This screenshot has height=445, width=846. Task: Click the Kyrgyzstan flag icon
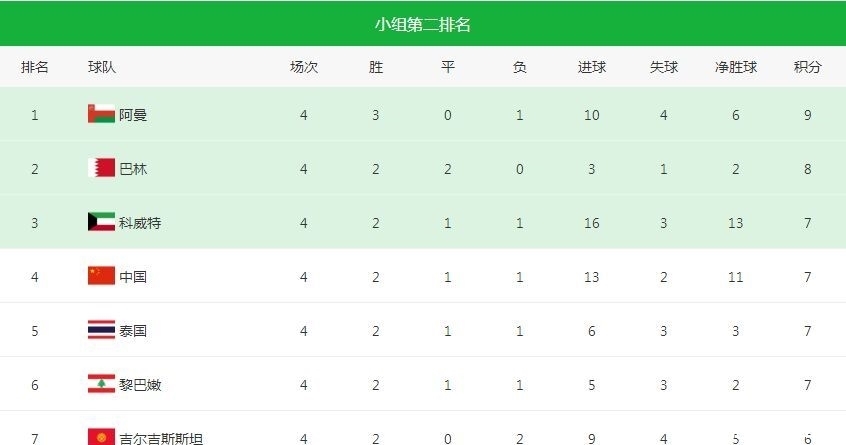click(101, 436)
